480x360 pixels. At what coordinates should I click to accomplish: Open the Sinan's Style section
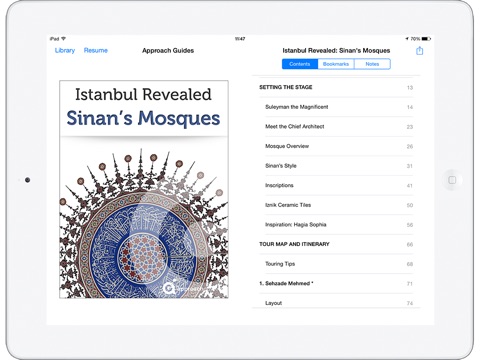pos(339,166)
